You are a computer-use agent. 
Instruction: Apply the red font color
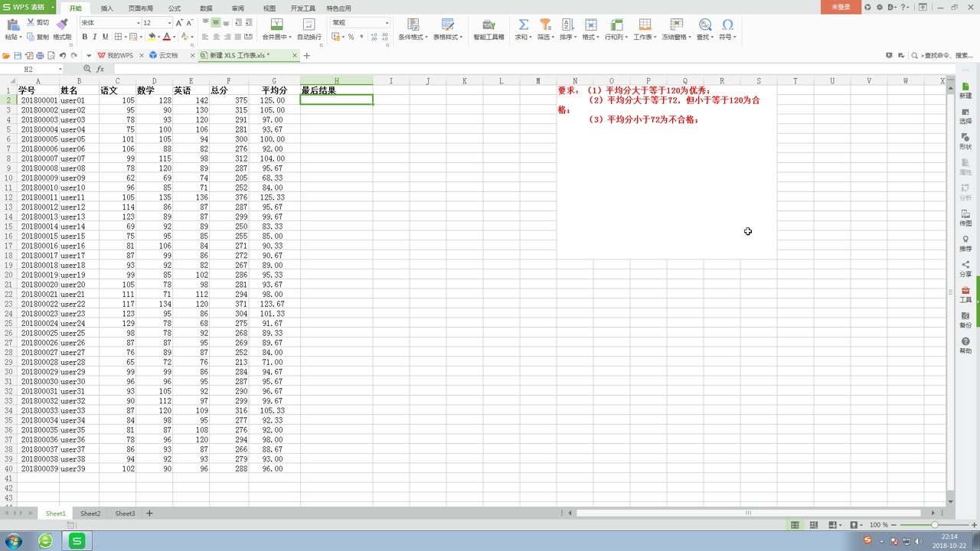[x=167, y=37]
